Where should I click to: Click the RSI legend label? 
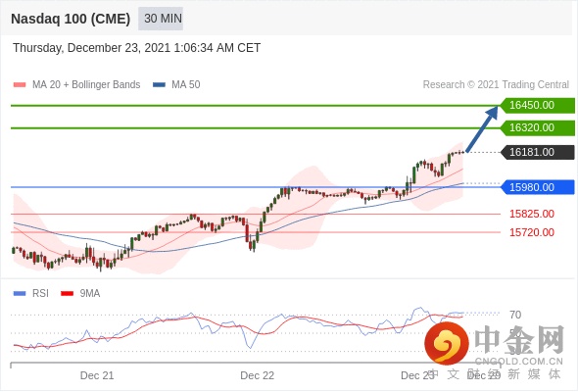[40, 294]
